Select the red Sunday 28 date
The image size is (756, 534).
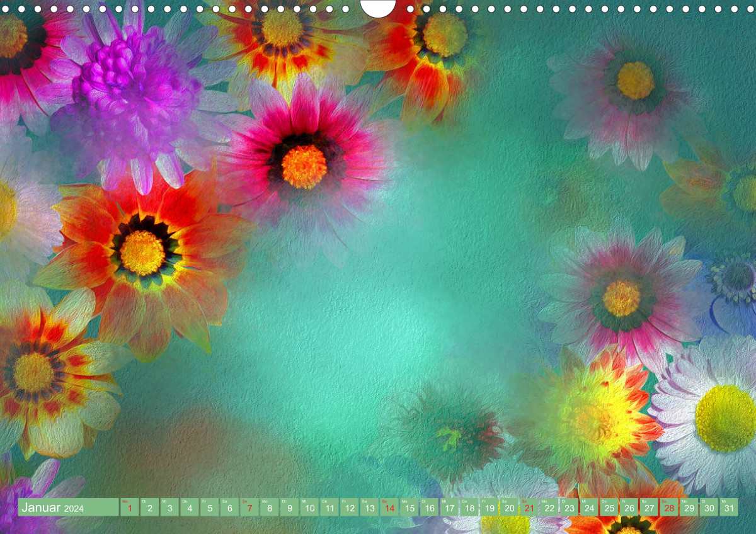[668, 507]
